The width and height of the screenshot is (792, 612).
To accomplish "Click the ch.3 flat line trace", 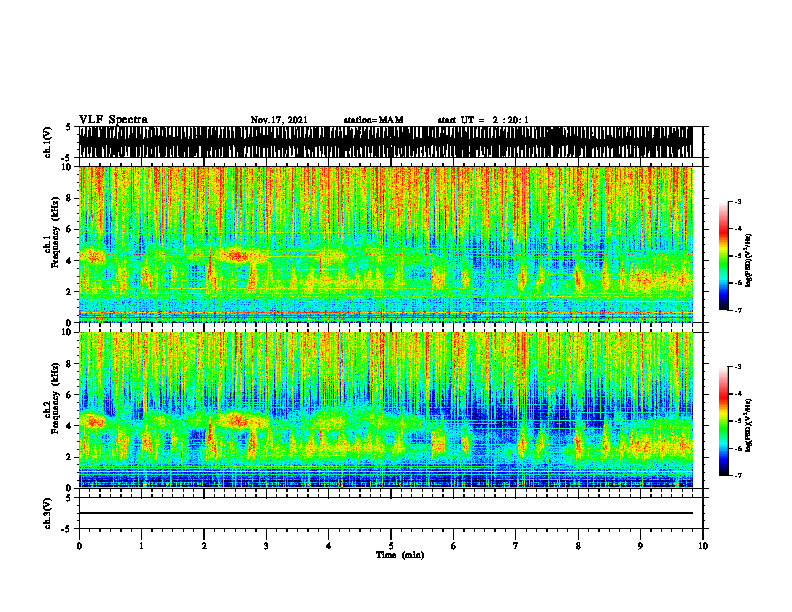I will pyautogui.click(x=385, y=513).
